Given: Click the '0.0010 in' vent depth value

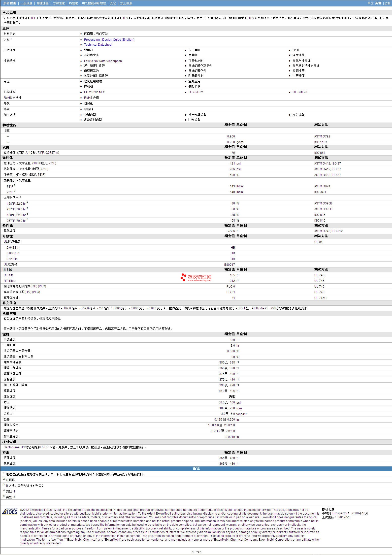Looking at the screenshot, I should coord(232,437).
